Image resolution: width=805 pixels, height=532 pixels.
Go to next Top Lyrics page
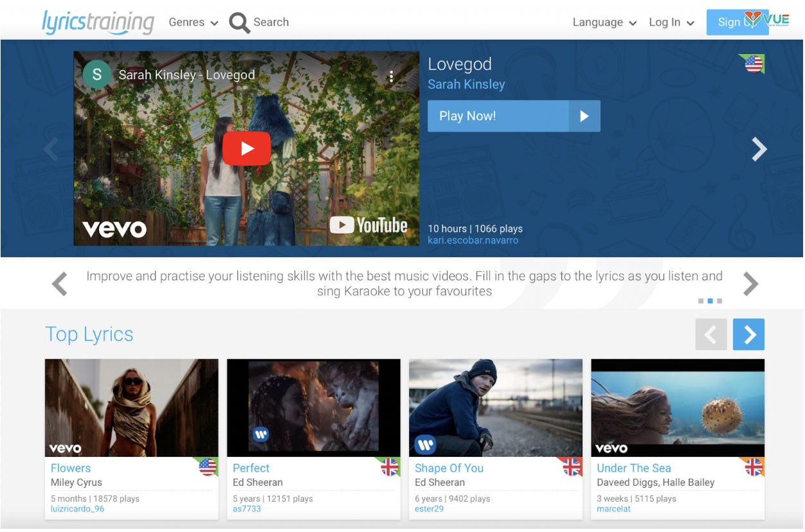pos(748,334)
